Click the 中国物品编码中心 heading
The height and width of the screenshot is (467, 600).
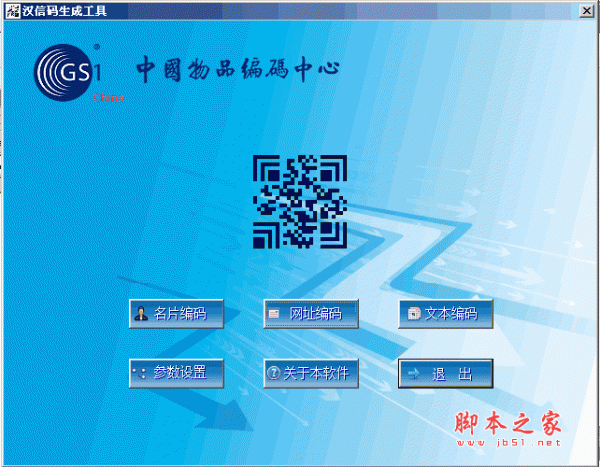[238, 69]
